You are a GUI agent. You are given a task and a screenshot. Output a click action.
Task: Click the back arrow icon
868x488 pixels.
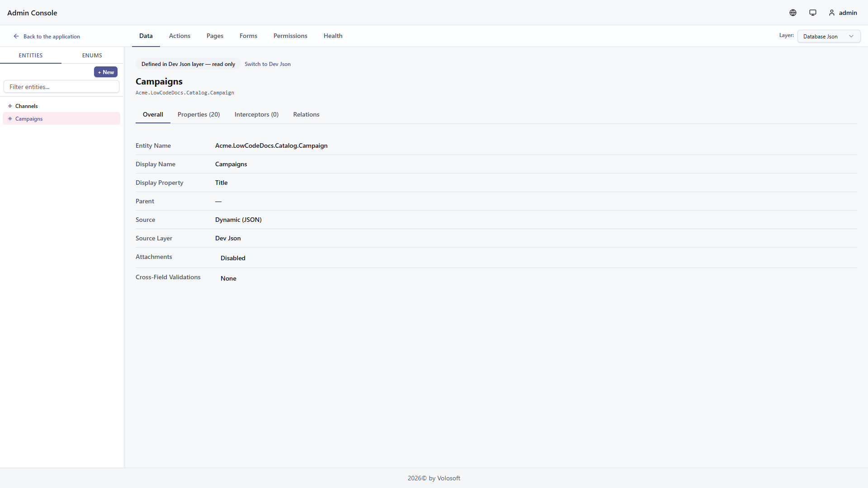tap(16, 36)
